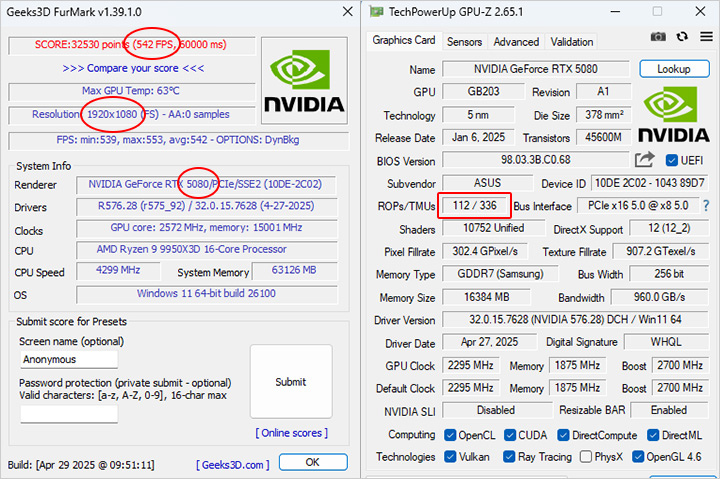Viewport: 720px width, 479px height.
Task: Click the NVIDIA logo in FurMark
Action: (x=304, y=81)
